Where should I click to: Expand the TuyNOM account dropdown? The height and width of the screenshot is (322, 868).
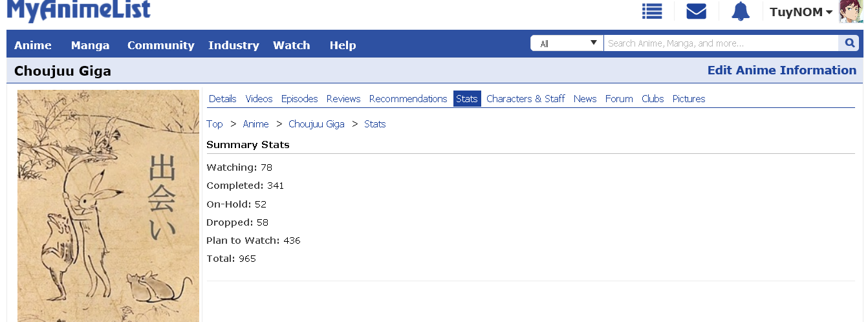coord(801,12)
